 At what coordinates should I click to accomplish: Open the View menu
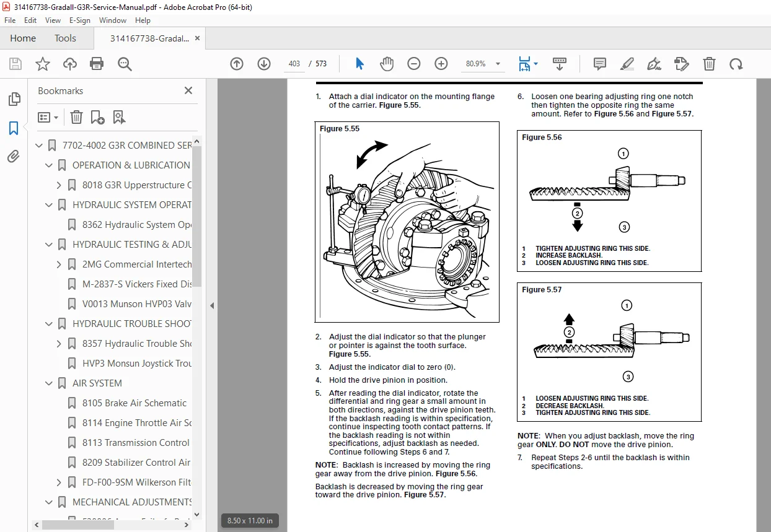pos(53,20)
